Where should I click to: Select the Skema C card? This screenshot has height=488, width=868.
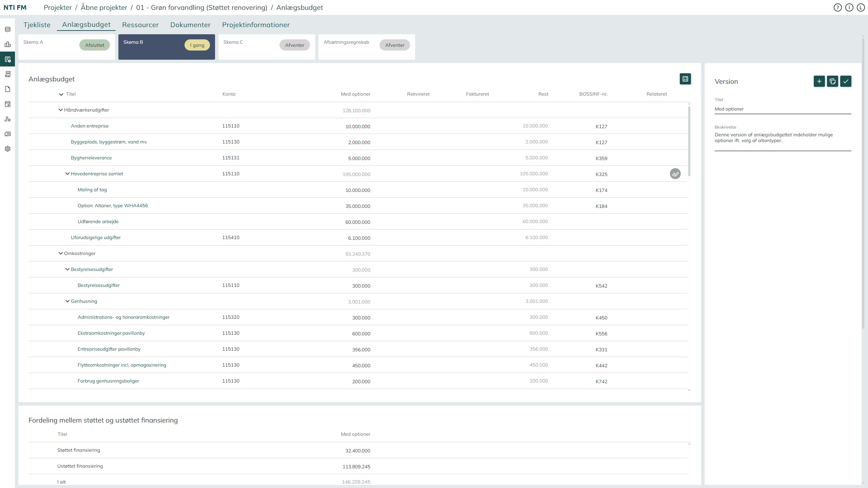(266, 47)
